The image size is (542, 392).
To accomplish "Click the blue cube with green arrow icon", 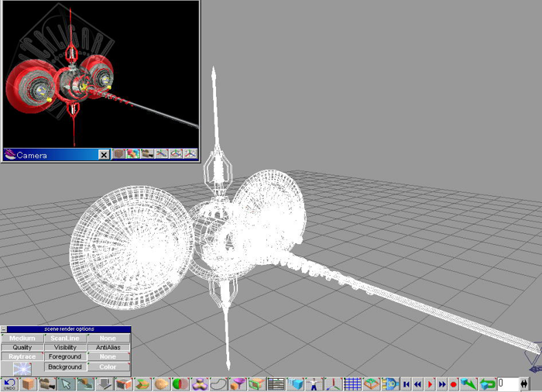I will (x=468, y=384).
